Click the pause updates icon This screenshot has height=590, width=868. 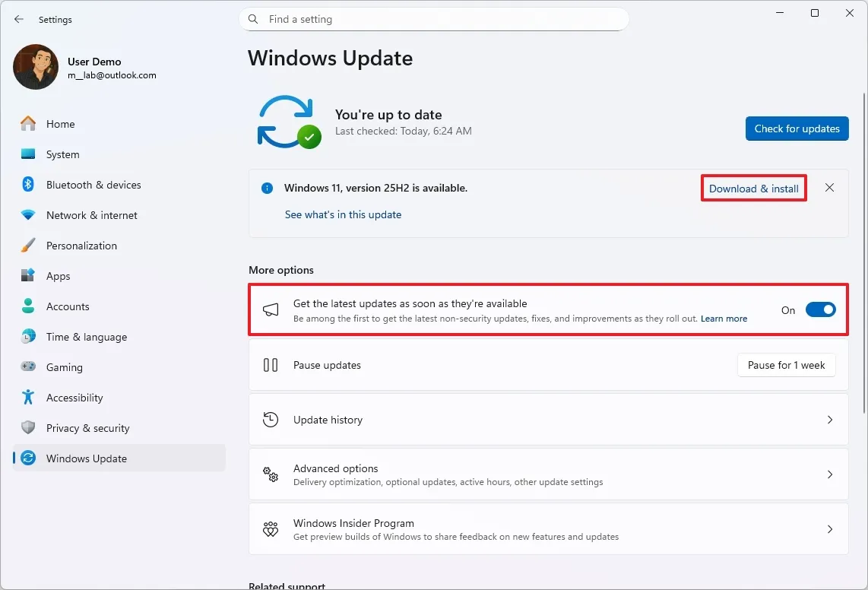point(271,365)
